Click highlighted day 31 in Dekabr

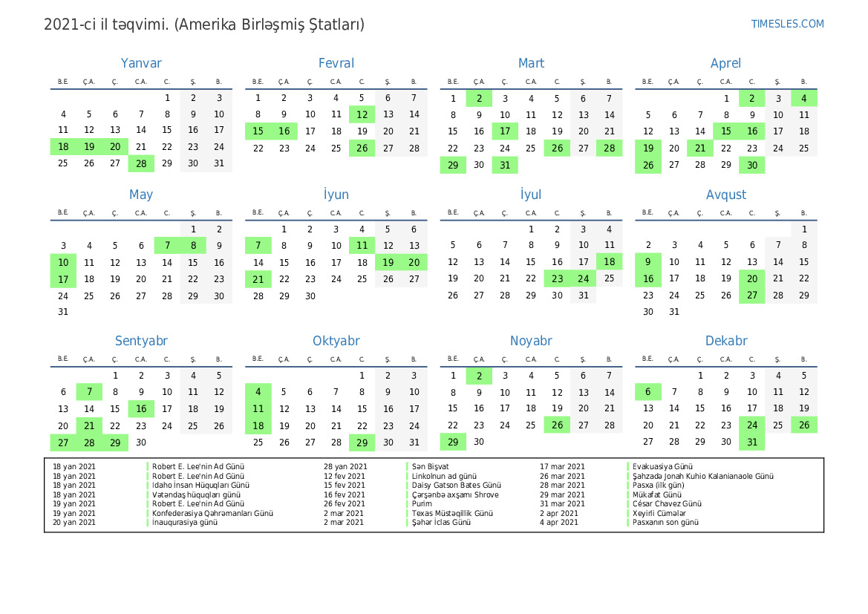coord(752,442)
